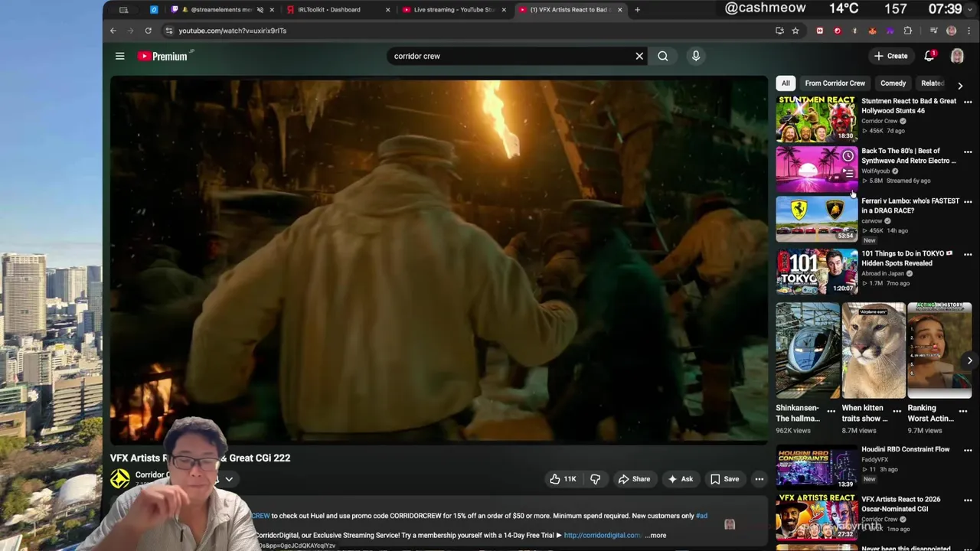
Task: Expand the subscription notification dropdown chevron
Action: point(228,479)
